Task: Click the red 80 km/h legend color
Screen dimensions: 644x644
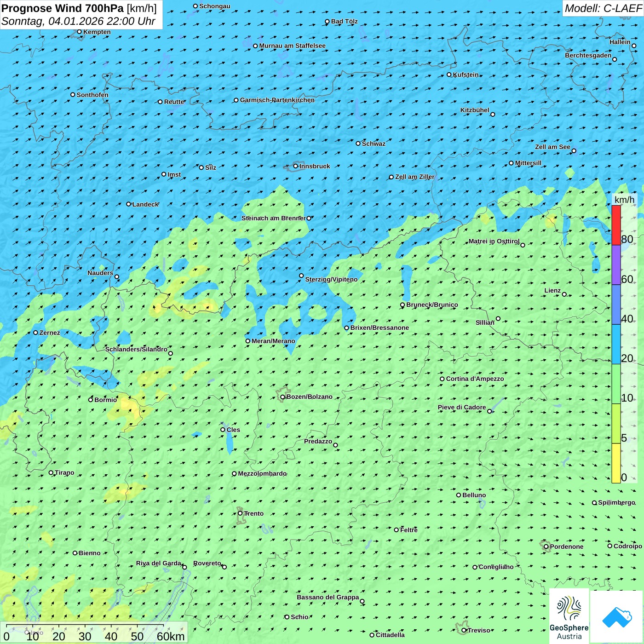Action: pos(616,225)
